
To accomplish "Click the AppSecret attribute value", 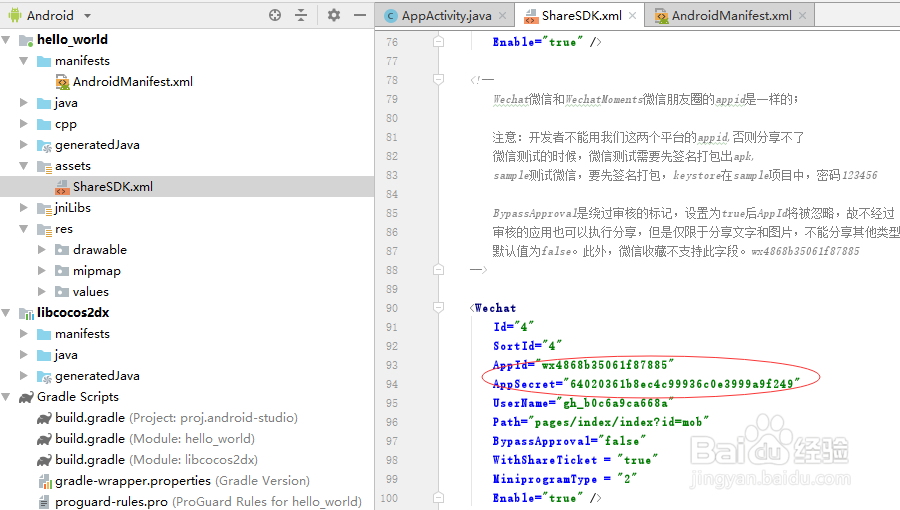I will tap(681, 384).
